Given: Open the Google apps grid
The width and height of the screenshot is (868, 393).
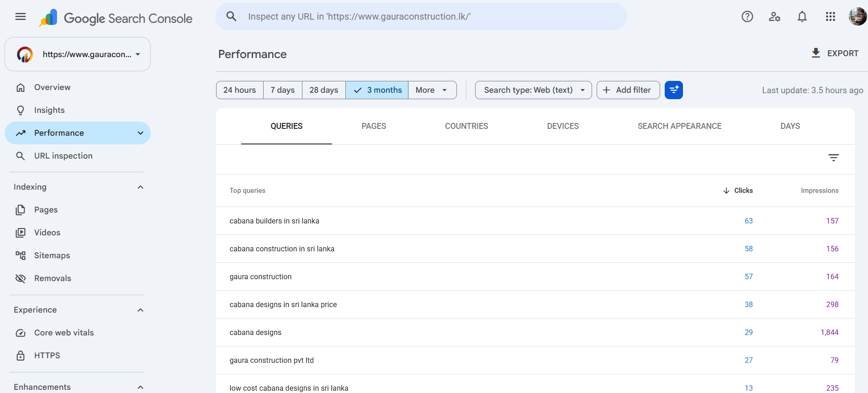Looking at the screenshot, I should [x=831, y=17].
